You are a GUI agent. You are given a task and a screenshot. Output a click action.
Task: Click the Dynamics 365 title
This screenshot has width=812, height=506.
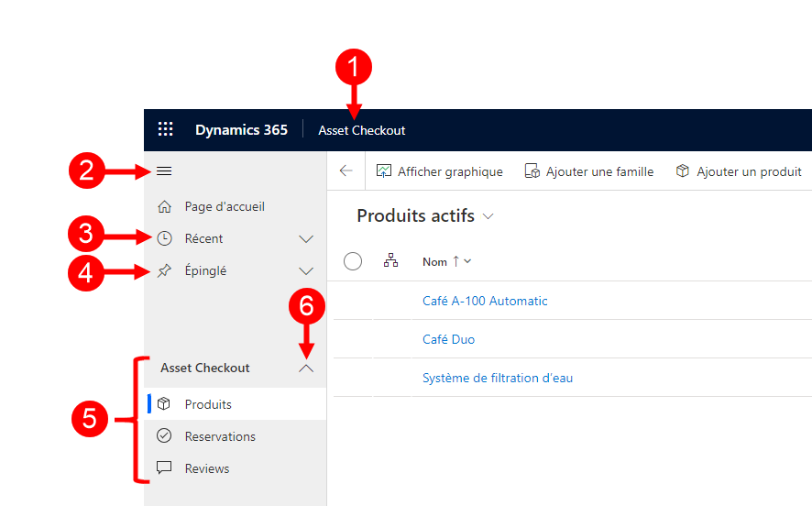pos(241,130)
